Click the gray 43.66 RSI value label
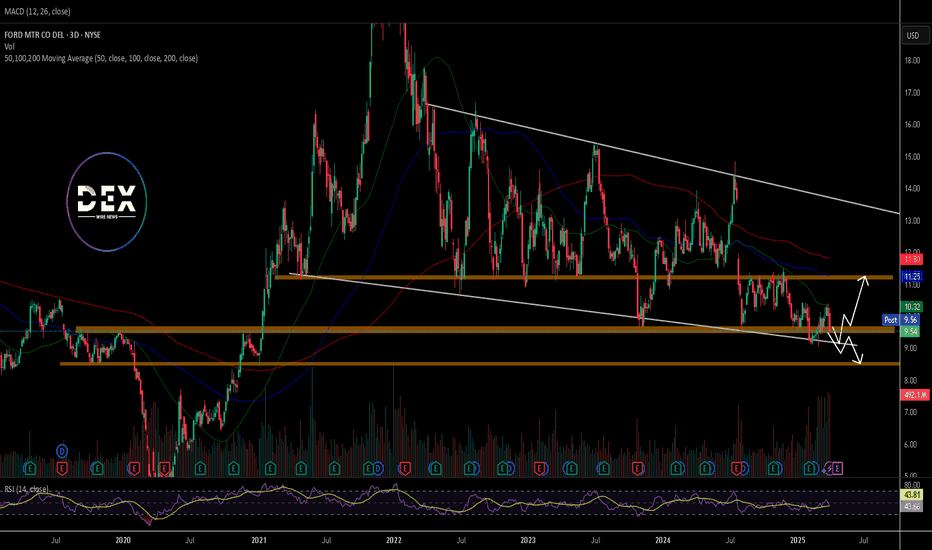 point(912,506)
